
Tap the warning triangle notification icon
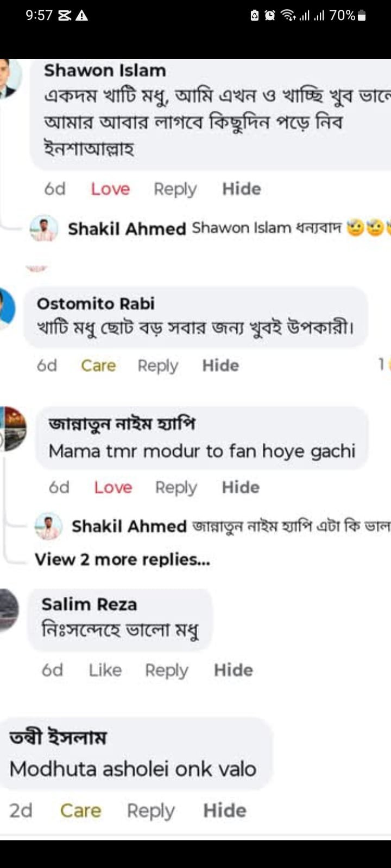81,16
